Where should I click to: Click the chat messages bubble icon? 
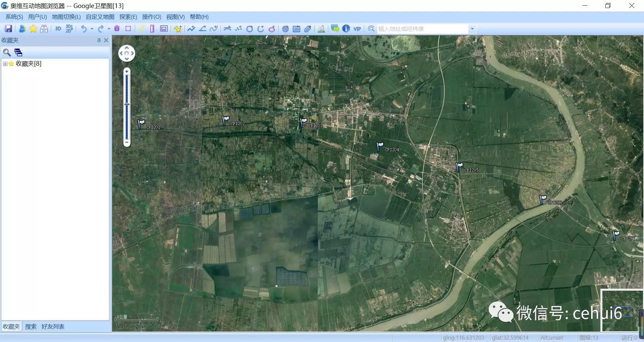(x=335, y=29)
